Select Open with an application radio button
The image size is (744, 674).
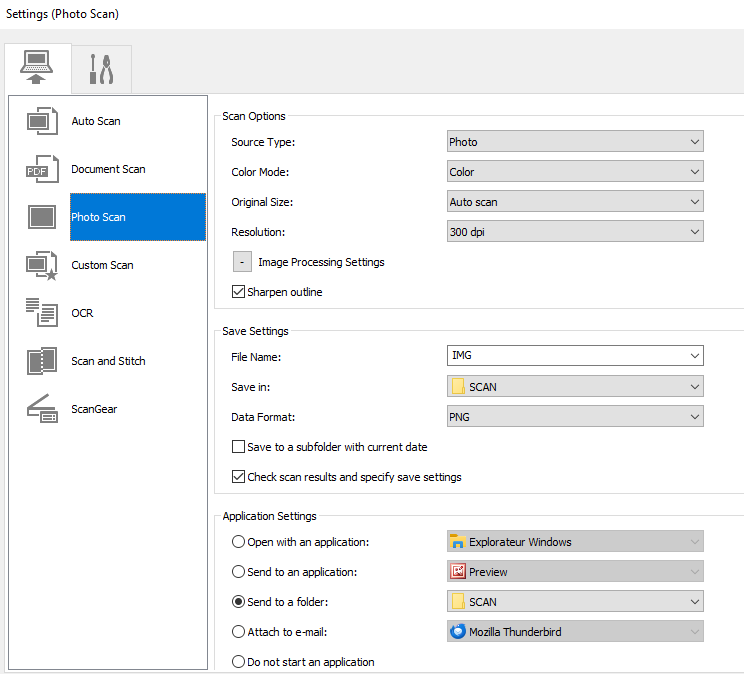[x=238, y=542]
